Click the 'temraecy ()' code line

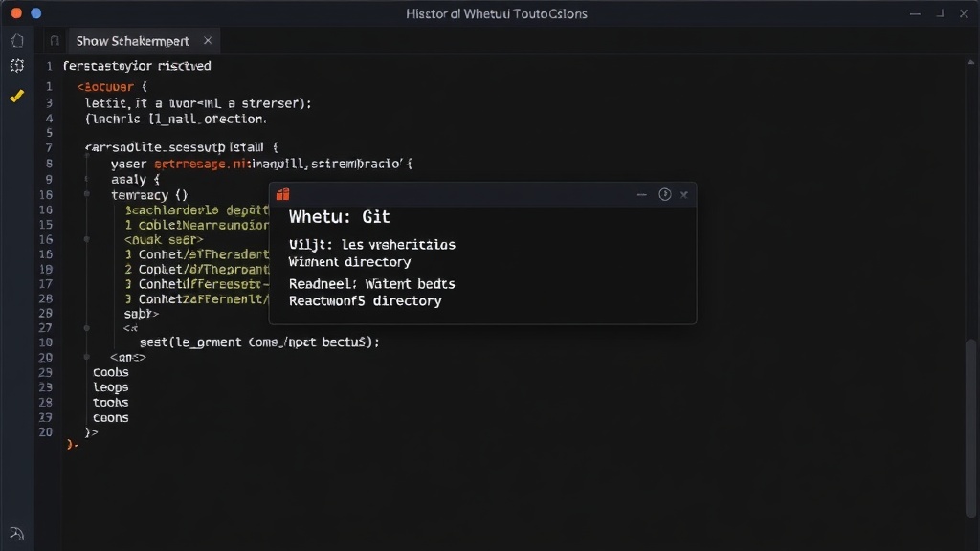click(149, 195)
